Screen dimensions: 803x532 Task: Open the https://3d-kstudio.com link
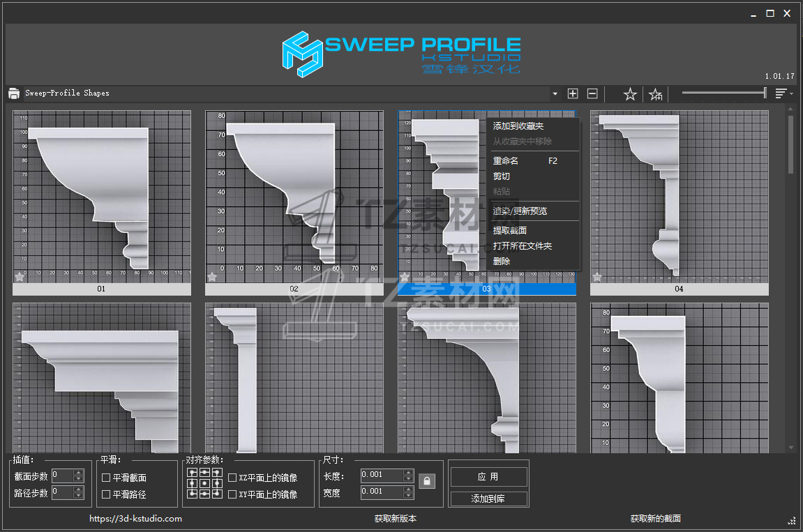(136, 519)
